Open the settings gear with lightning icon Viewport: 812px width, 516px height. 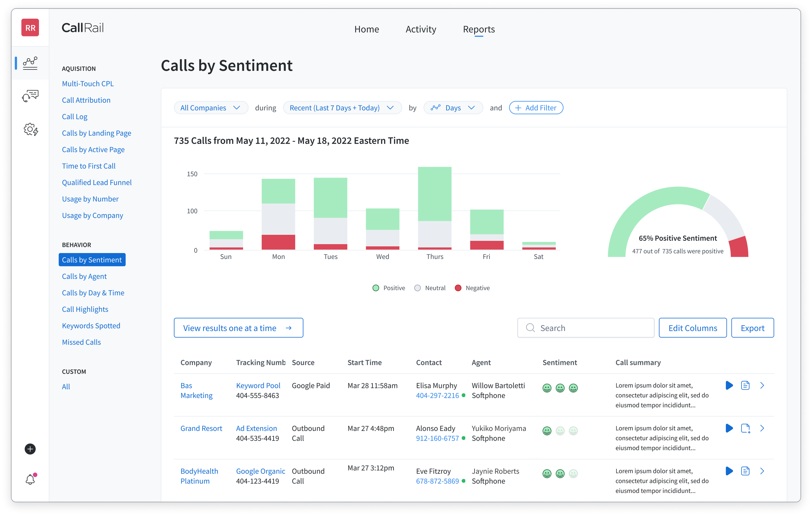(30, 129)
